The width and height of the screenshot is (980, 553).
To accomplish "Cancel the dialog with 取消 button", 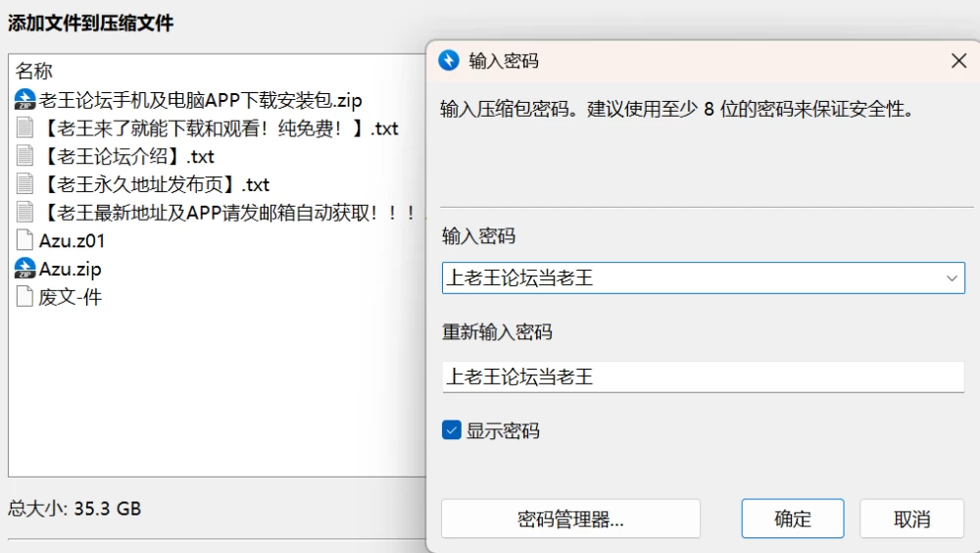I will (x=911, y=519).
